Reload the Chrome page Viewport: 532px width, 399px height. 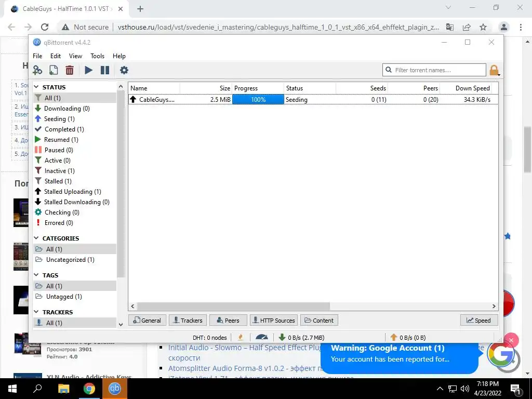pos(45,27)
